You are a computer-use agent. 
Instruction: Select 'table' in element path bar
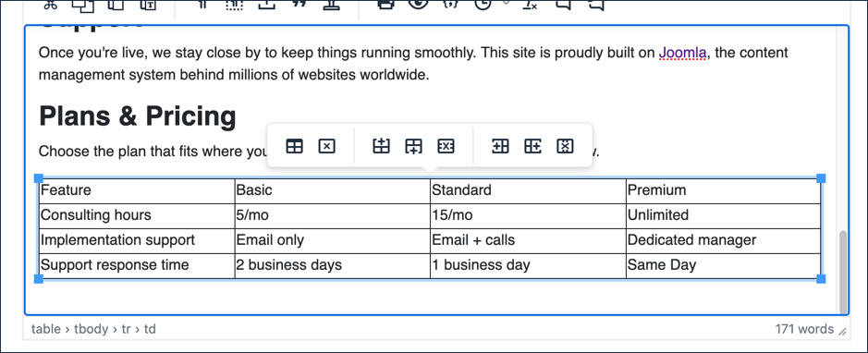(46, 329)
